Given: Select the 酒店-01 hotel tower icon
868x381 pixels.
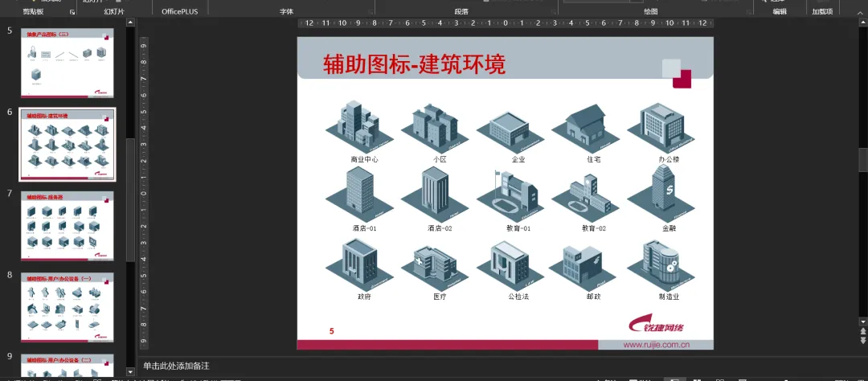Looking at the screenshot, I should [359, 195].
